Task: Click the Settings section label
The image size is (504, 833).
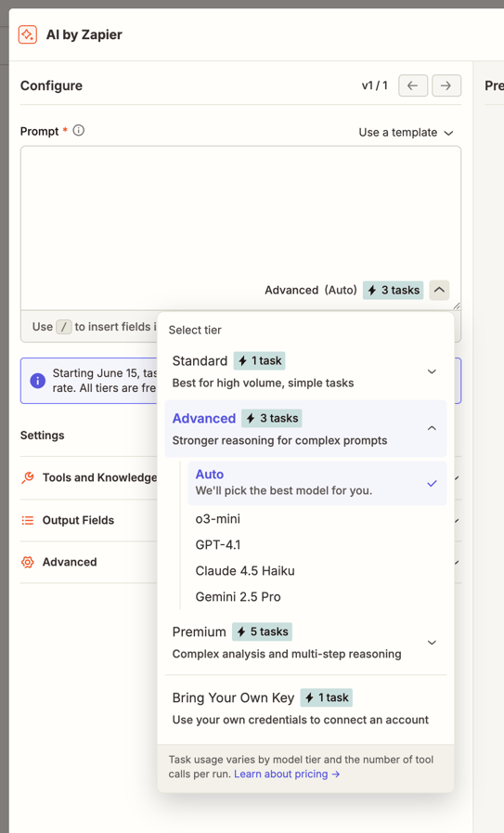Action: pos(43,436)
